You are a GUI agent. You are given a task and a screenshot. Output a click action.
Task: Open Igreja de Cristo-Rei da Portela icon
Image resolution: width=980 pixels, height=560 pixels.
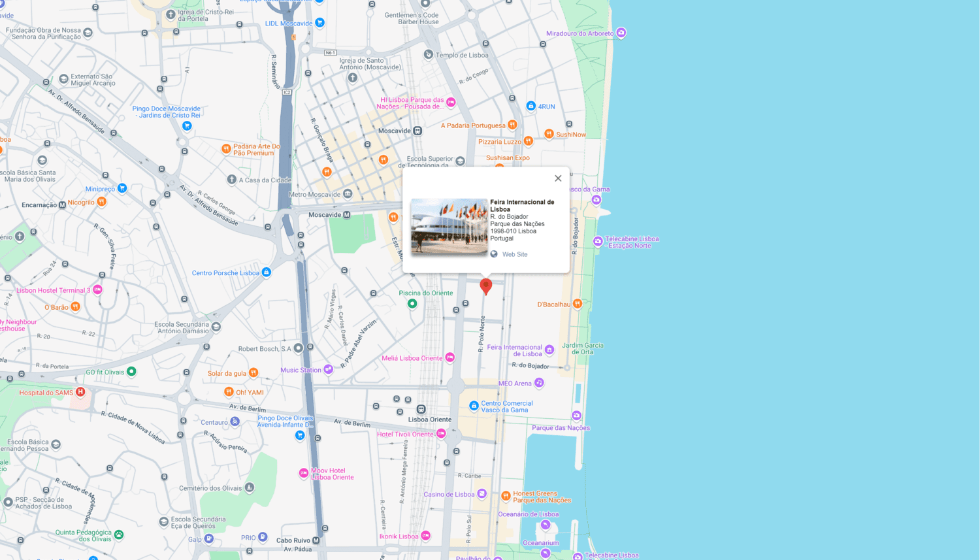(x=171, y=14)
